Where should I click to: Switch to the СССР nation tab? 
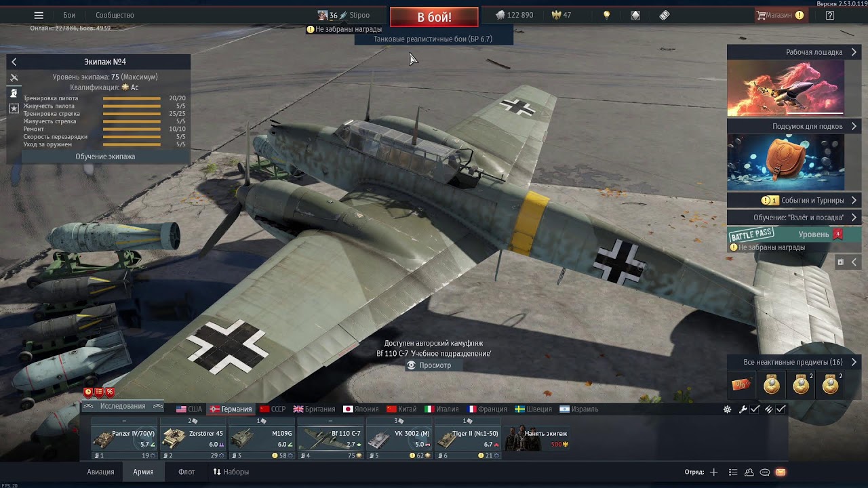[x=273, y=409]
